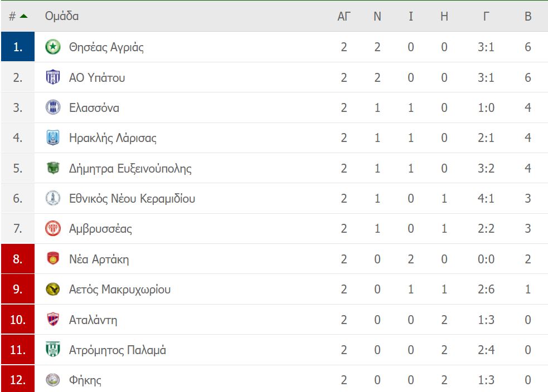Click the Ελασσόνα team crest icon
This screenshot has width=548, height=392.
click(x=53, y=107)
